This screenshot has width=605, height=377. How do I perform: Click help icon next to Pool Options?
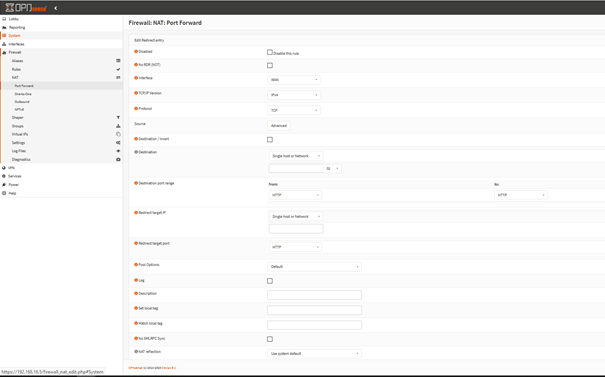136,265
